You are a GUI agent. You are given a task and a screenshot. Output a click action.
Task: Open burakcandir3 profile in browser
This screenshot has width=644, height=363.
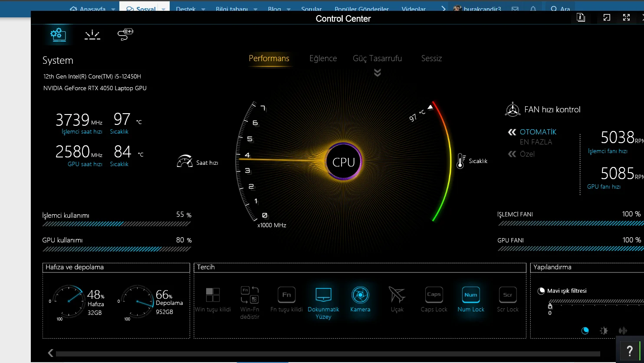click(477, 9)
